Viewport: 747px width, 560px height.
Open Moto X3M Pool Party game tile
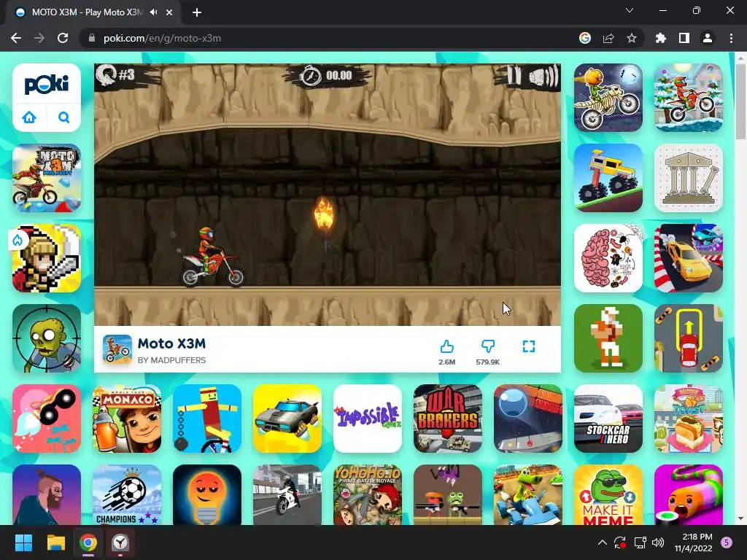[x=47, y=178]
